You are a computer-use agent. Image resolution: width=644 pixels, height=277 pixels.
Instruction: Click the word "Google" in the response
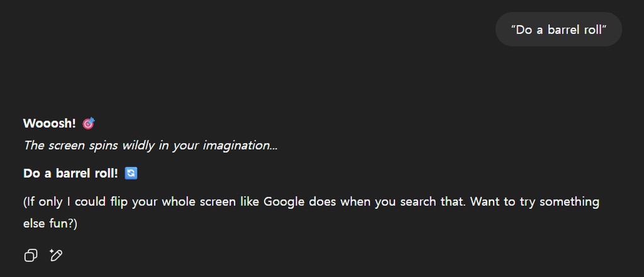(284, 202)
